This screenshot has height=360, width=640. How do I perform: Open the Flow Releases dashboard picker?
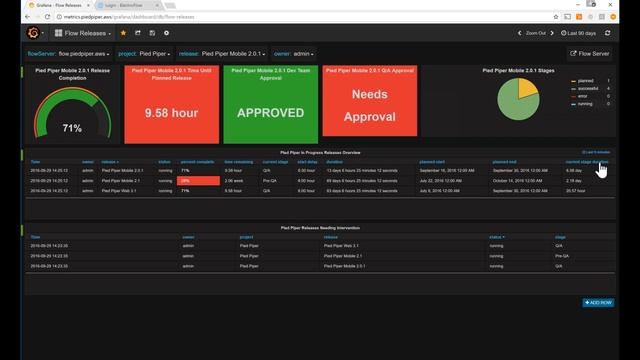pyautogui.click(x=83, y=33)
